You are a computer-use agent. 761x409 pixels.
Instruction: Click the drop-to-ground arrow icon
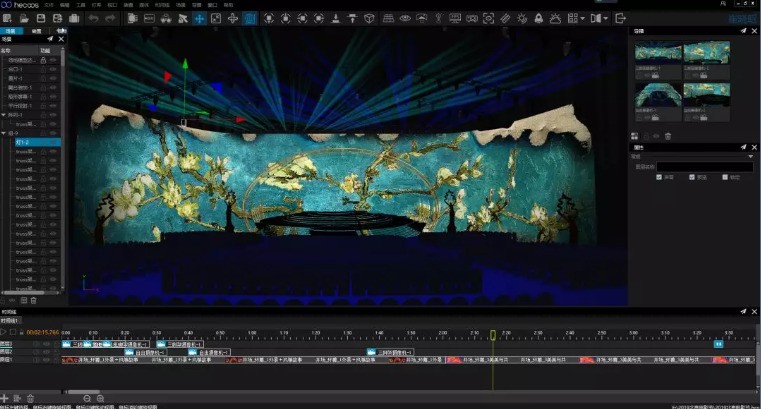tap(335, 18)
